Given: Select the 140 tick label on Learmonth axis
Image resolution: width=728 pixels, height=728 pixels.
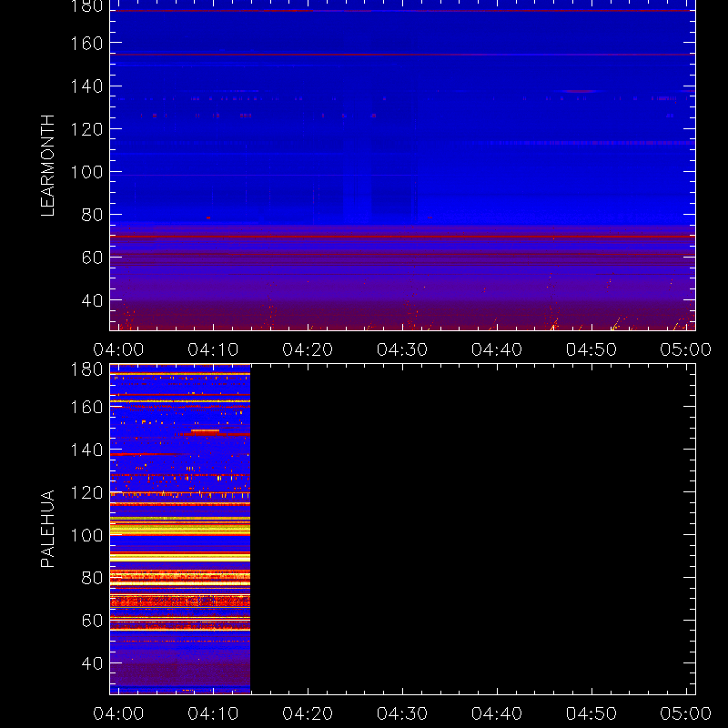Looking at the screenshot, I should click(86, 86).
